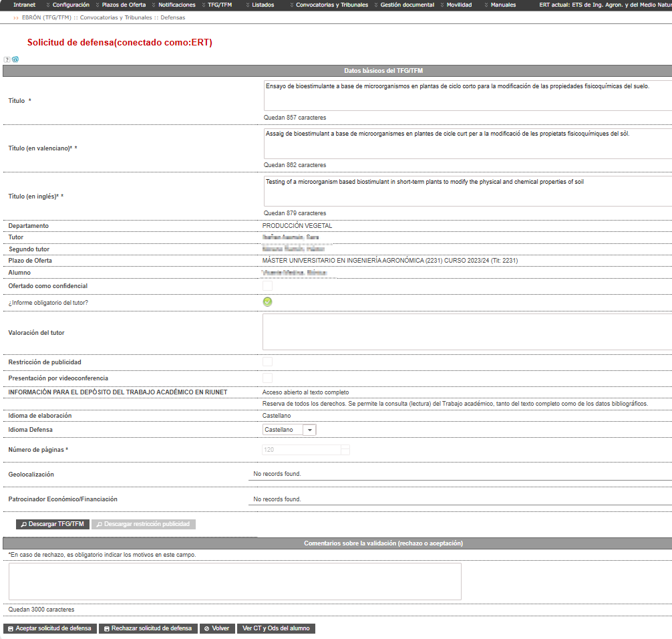The height and width of the screenshot is (639, 672).
Task: Click Ver CT y Ods del alumno
Action: (276, 628)
